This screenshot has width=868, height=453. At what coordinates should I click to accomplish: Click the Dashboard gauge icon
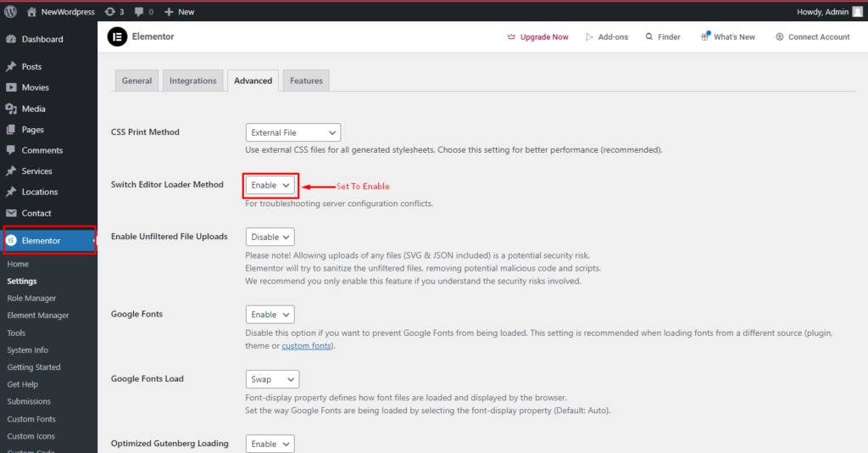click(11, 39)
